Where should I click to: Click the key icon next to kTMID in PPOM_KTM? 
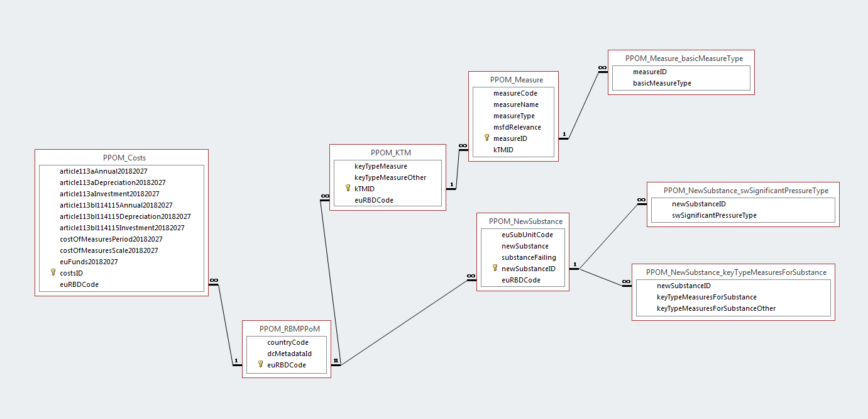[348, 189]
